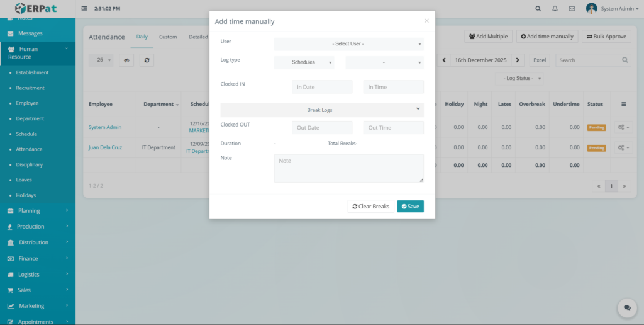Open Employee submenu item

coord(27,103)
